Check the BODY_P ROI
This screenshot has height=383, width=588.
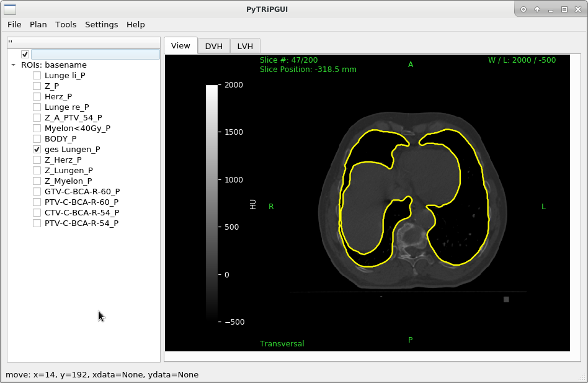tap(37, 138)
